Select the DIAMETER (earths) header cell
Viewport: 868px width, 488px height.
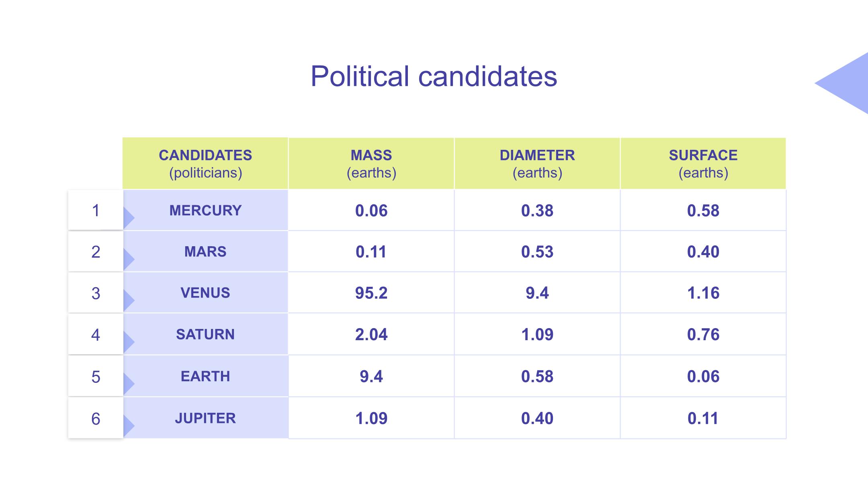(537, 163)
